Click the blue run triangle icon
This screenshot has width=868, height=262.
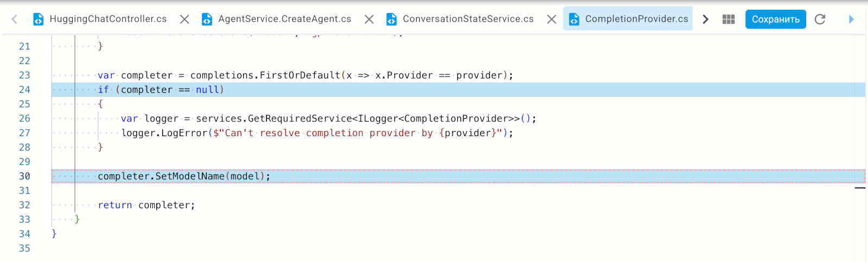point(851,20)
